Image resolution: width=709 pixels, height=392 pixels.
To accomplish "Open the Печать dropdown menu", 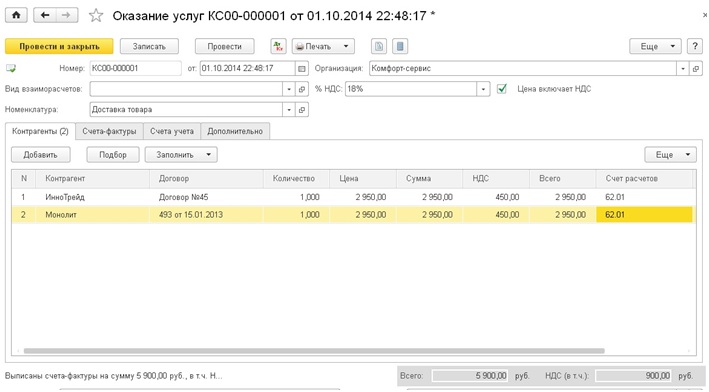I will click(323, 46).
